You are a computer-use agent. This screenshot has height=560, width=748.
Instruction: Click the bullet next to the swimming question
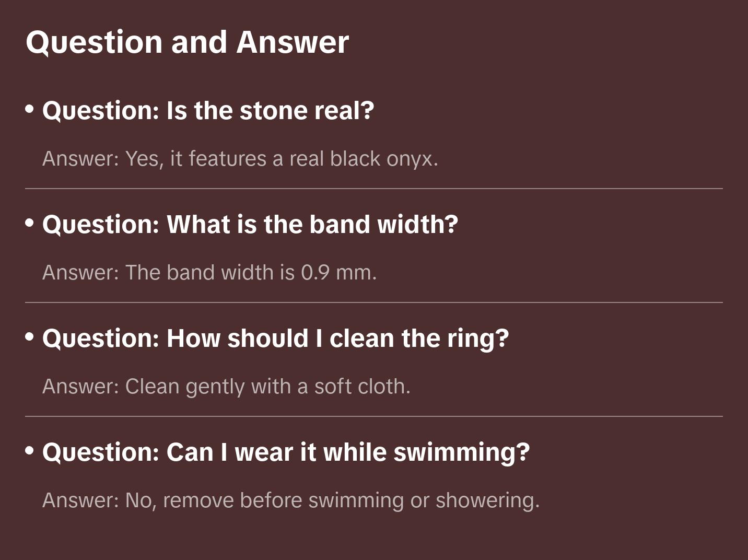30,451
